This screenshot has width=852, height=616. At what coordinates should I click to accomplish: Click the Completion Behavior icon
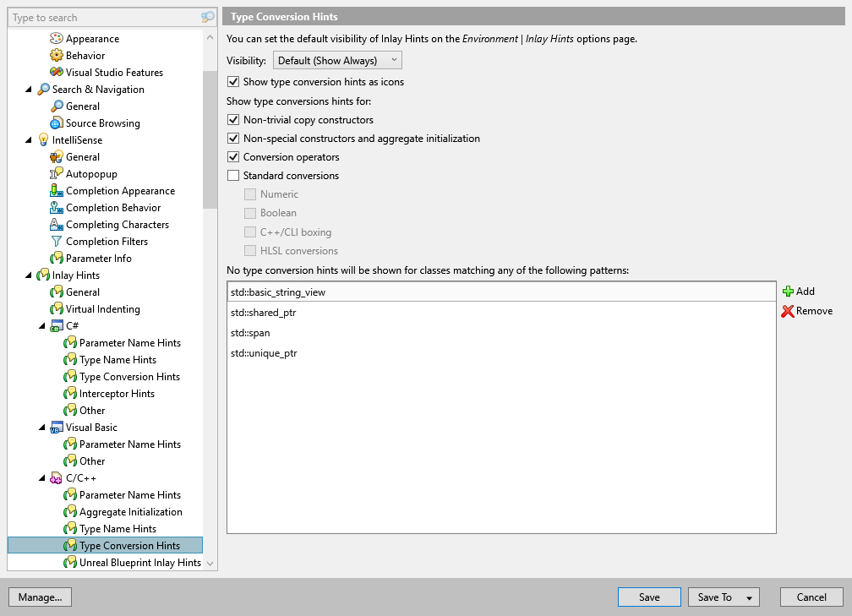(56, 208)
